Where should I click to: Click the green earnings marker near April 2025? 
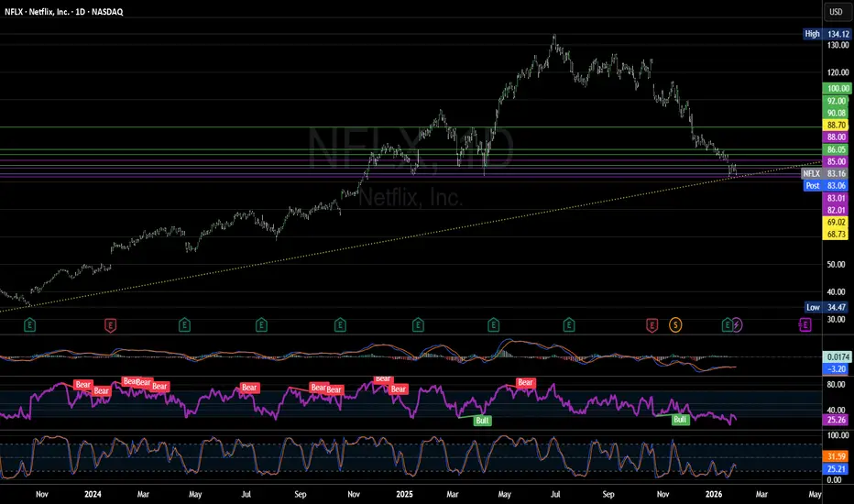(494, 325)
